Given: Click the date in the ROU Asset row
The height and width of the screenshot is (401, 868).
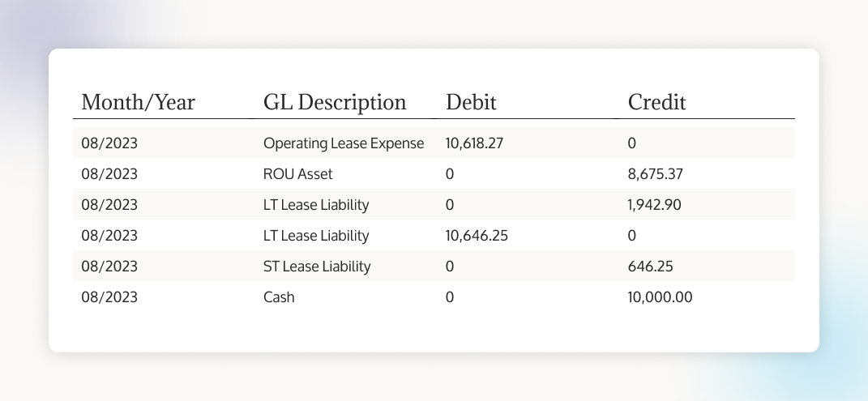Looking at the screenshot, I should 109,174.
